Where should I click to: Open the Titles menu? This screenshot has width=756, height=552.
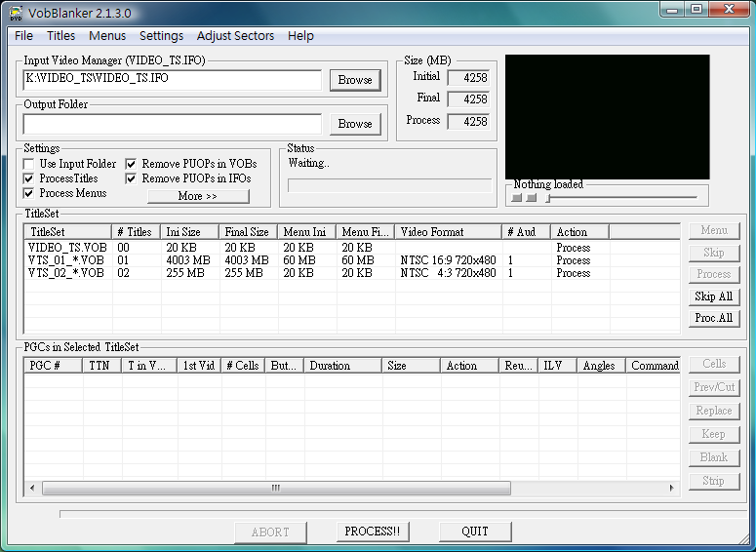click(x=60, y=35)
